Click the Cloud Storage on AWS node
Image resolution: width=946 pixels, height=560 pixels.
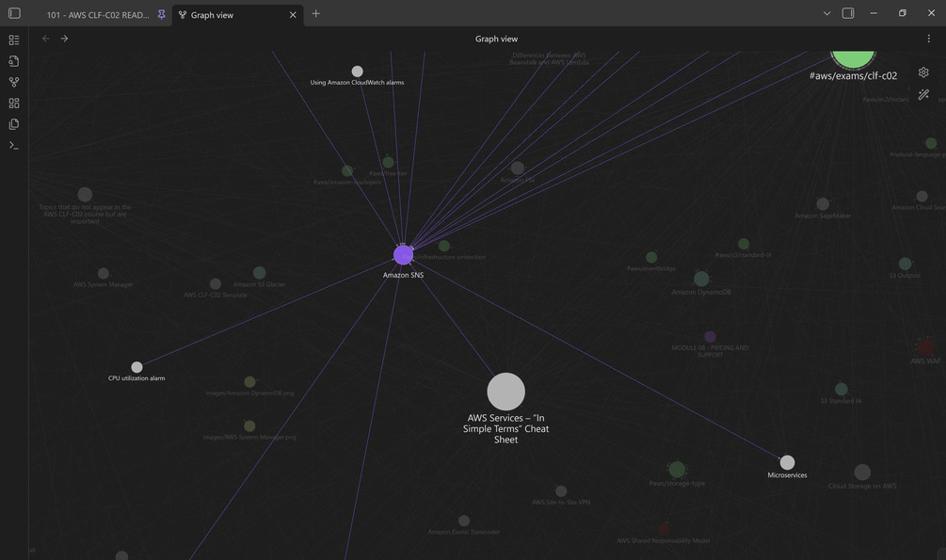(862, 472)
